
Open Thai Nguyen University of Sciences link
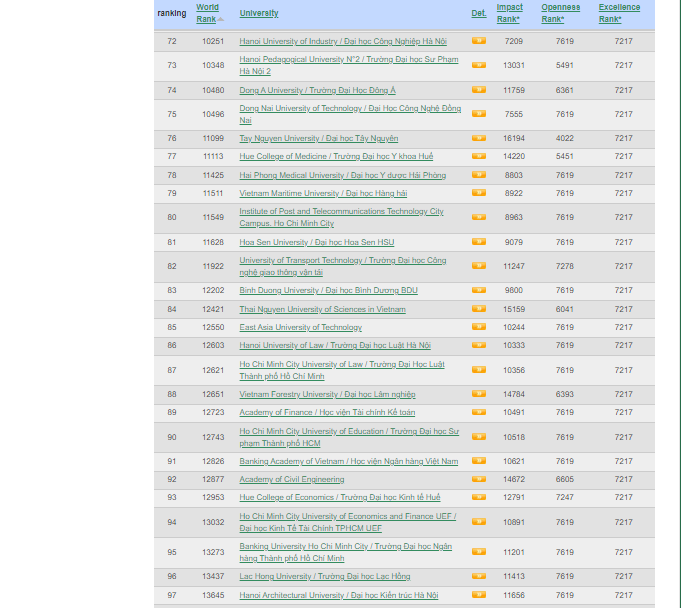[323, 309]
